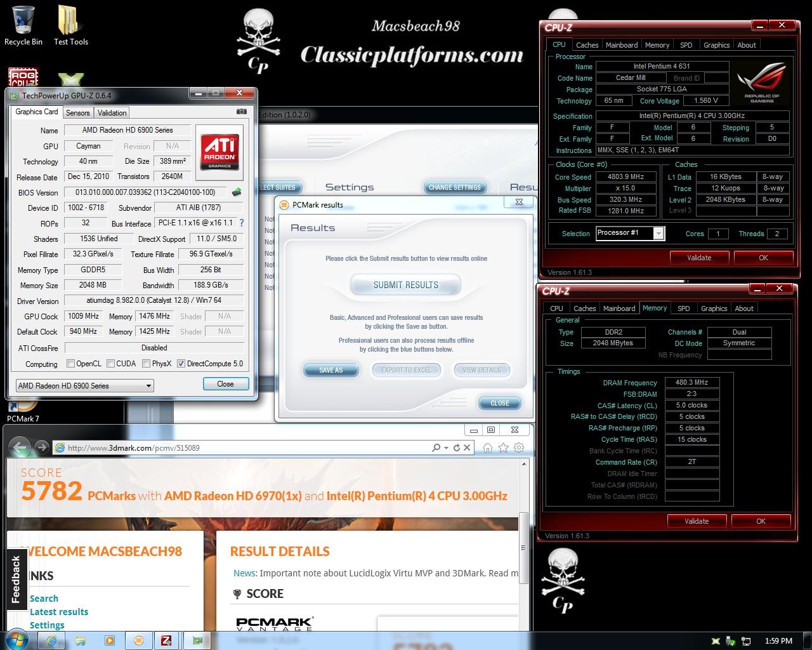Open IE Tools gear icon
This screenshot has height=650, width=812.
[519, 448]
